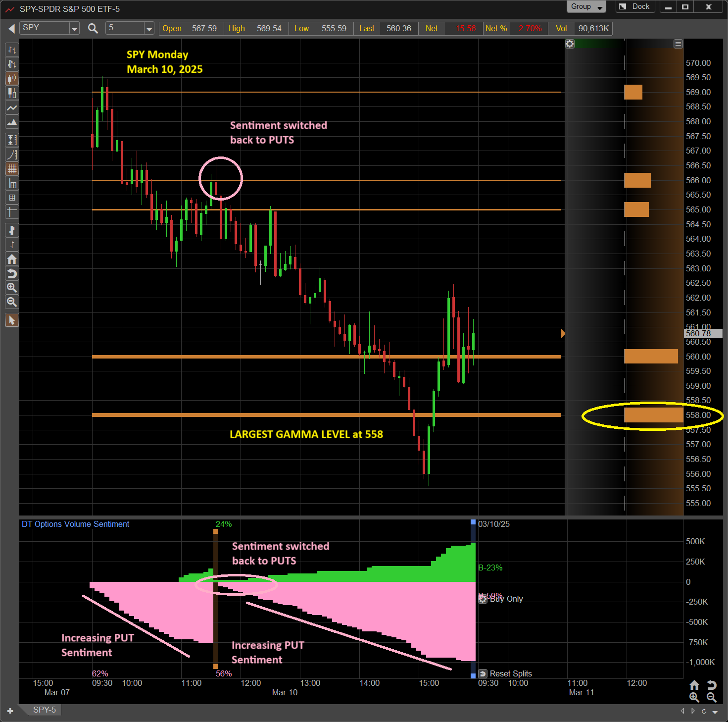Click home icon at bottom right
This screenshot has width=728, height=722.
(694, 685)
